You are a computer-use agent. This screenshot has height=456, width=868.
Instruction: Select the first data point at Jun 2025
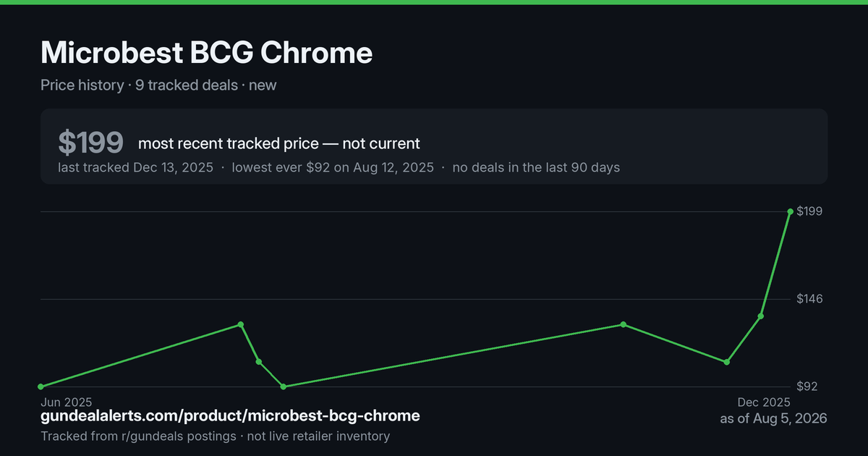click(x=41, y=387)
